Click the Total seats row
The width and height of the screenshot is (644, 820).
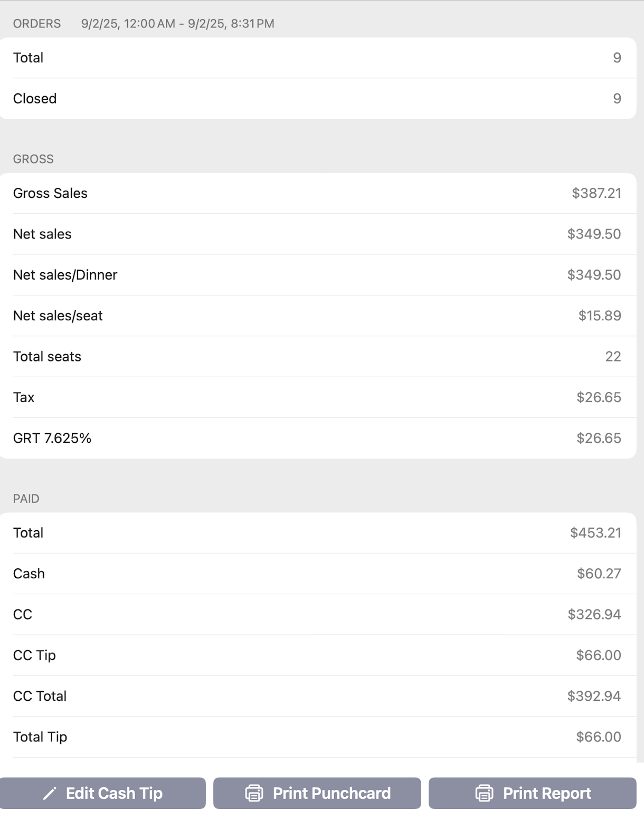click(317, 357)
